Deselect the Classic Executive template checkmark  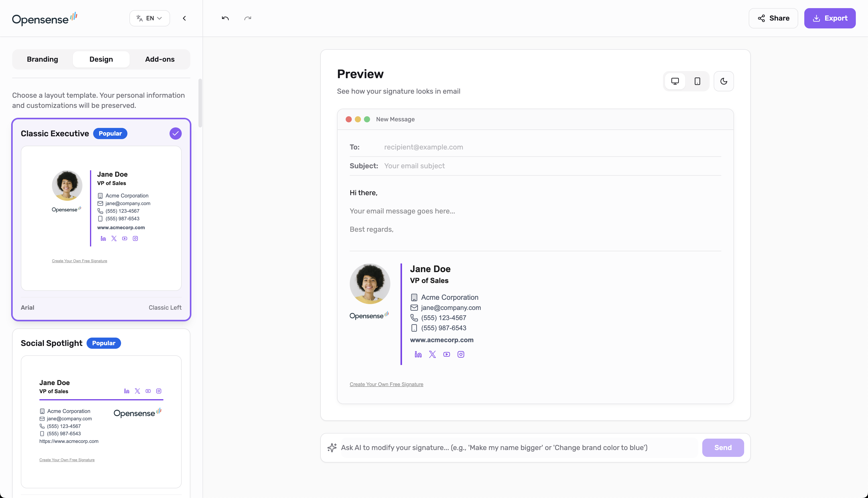(x=175, y=134)
